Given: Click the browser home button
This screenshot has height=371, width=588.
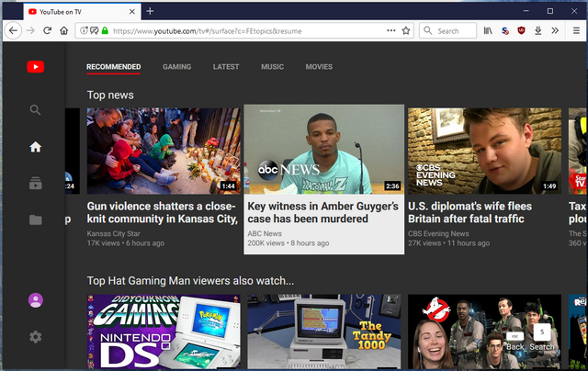Looking at the screenshot, I should tap(64, 30).
